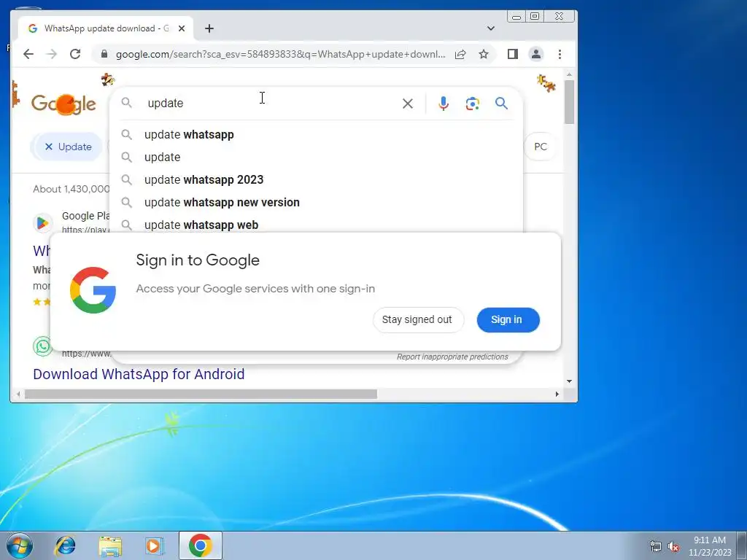Click the Google Play result favicon

42,223
